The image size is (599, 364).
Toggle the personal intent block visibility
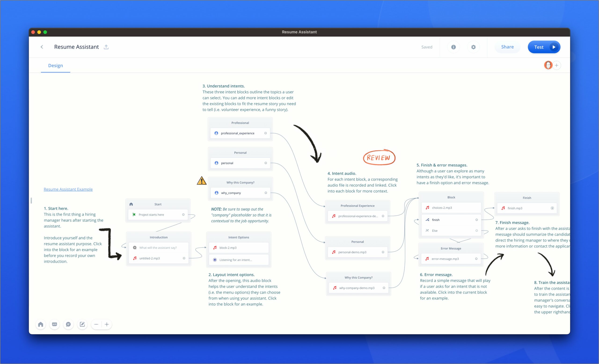point(266,163)
